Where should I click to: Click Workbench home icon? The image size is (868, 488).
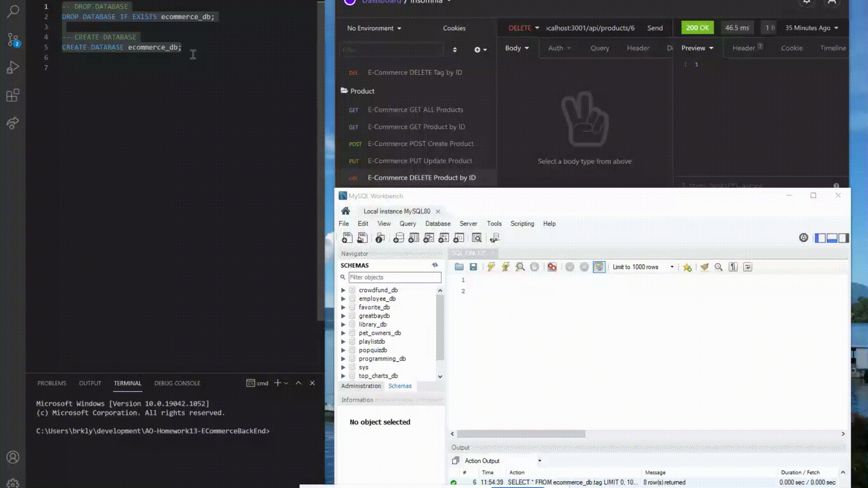pos(346,211)
